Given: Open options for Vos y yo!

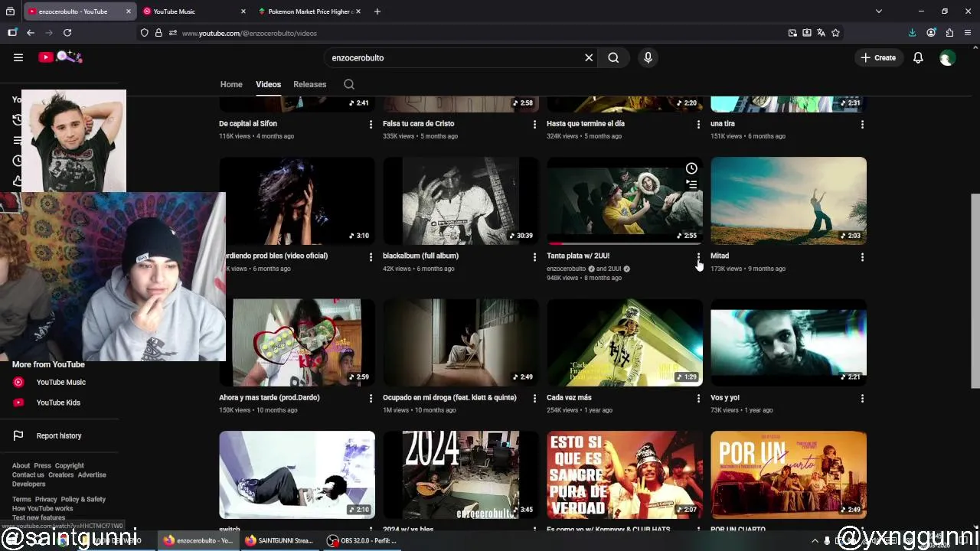Looking at the screenshot, I should [x=862, y=399].
